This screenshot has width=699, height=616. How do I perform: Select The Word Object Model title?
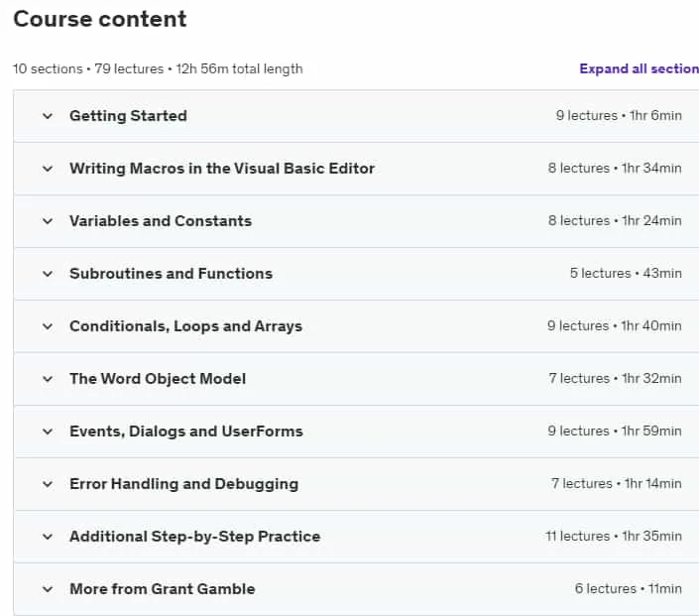[158, 379]
